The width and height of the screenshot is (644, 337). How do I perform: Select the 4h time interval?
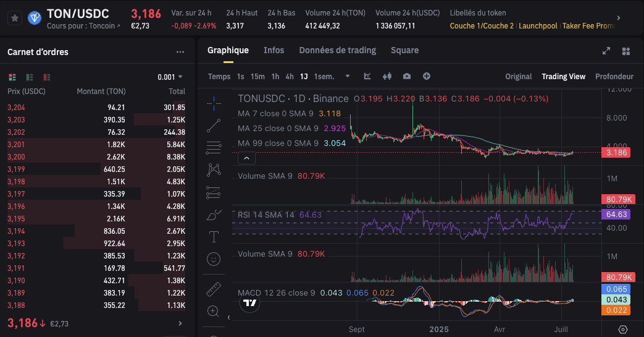(x=290, y=77)
